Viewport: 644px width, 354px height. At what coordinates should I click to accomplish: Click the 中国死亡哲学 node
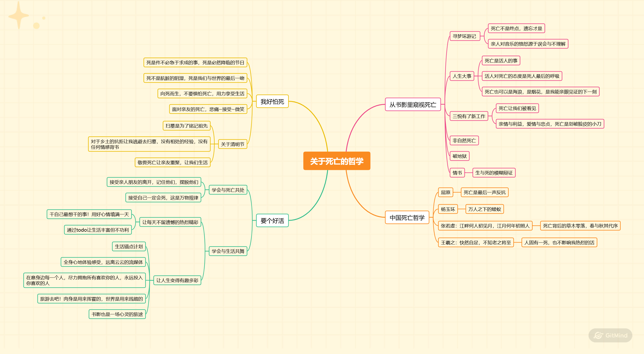[407, 217]
